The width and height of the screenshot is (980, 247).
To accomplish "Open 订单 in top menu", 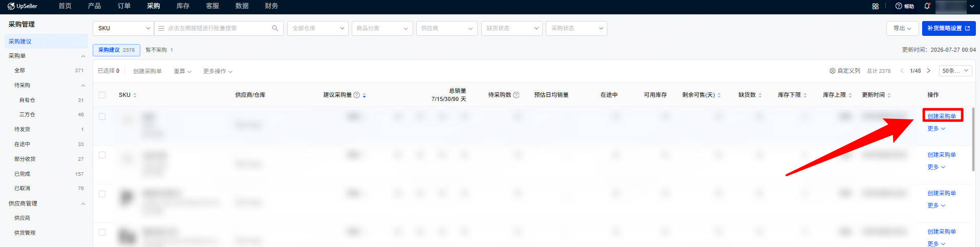I will tap(124, 6).
